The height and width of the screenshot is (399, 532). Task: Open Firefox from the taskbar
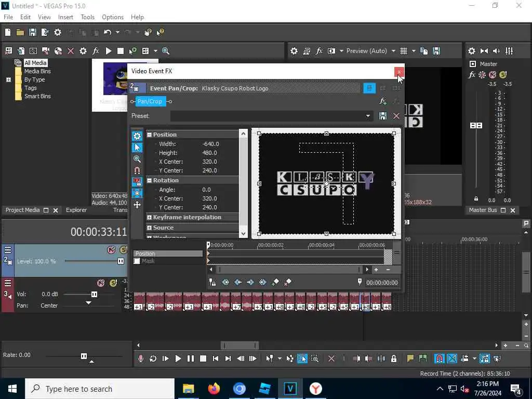point(214,389)
